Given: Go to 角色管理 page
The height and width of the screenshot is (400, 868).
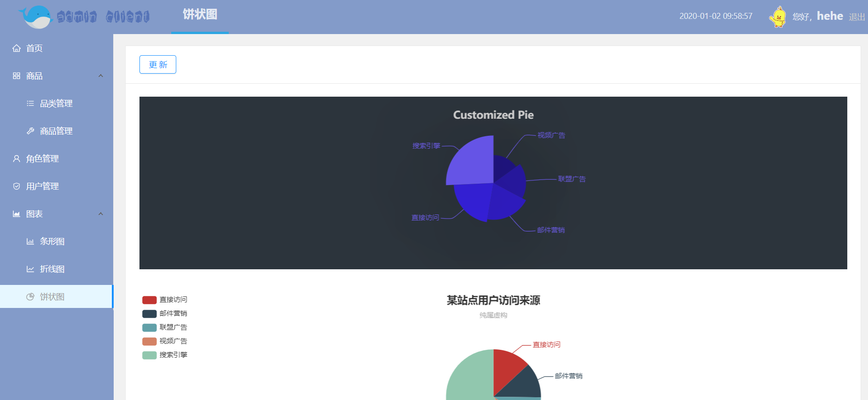Looking at the screenshot, I should [57, 159].
